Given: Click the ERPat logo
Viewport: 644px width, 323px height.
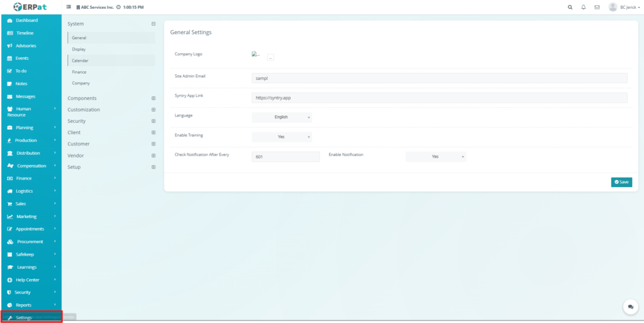Looking at the screenshot, I should click(30, 7).
